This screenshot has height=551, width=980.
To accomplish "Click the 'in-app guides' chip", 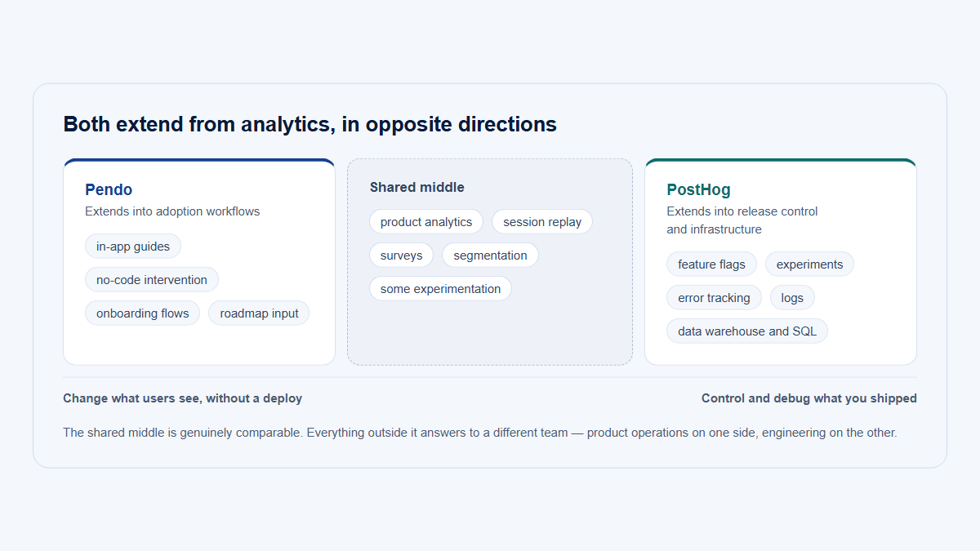I will tap(133, 246).
